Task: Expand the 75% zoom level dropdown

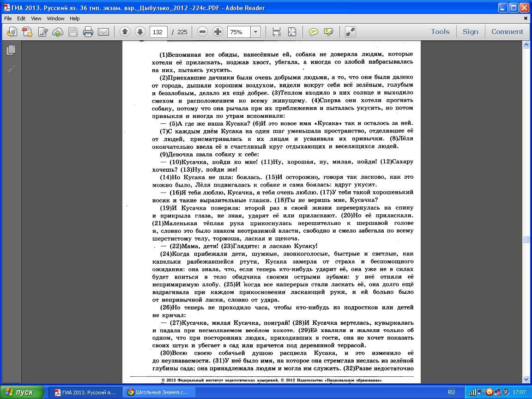Action: [x=255, y=32]
